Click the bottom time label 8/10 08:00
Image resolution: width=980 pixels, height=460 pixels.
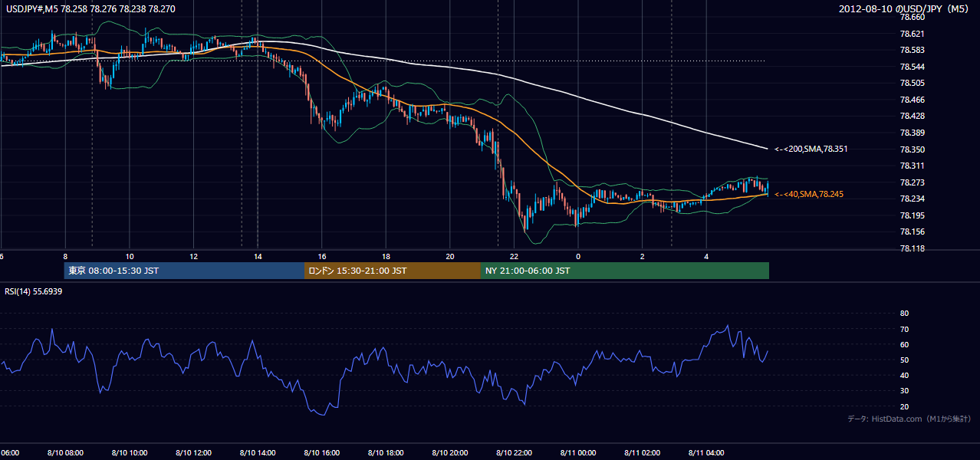(65, 452)
